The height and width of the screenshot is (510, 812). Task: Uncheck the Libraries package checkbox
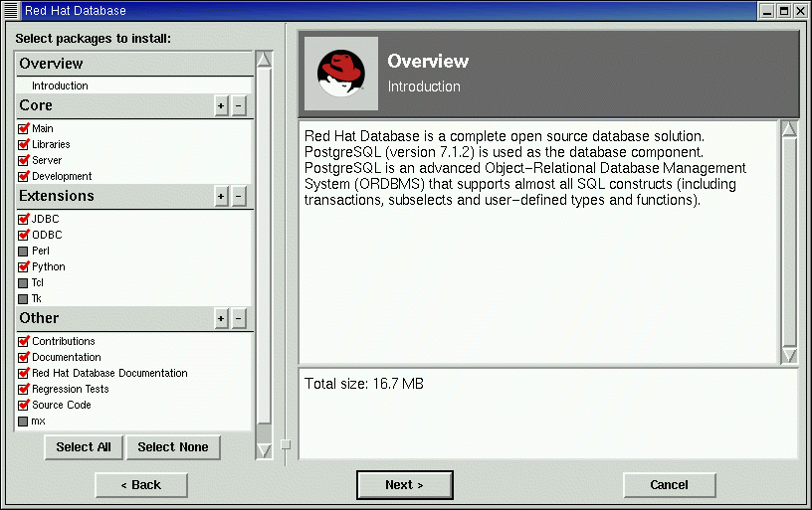click(23, 144)
